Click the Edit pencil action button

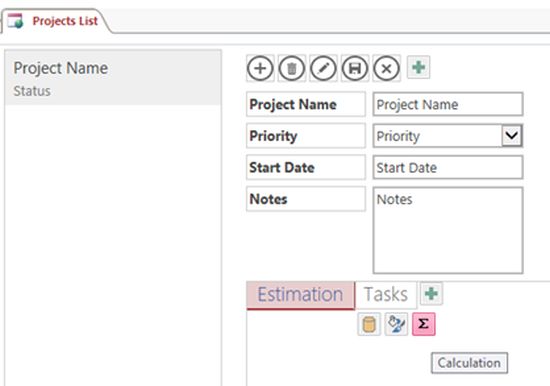[323, 68]
